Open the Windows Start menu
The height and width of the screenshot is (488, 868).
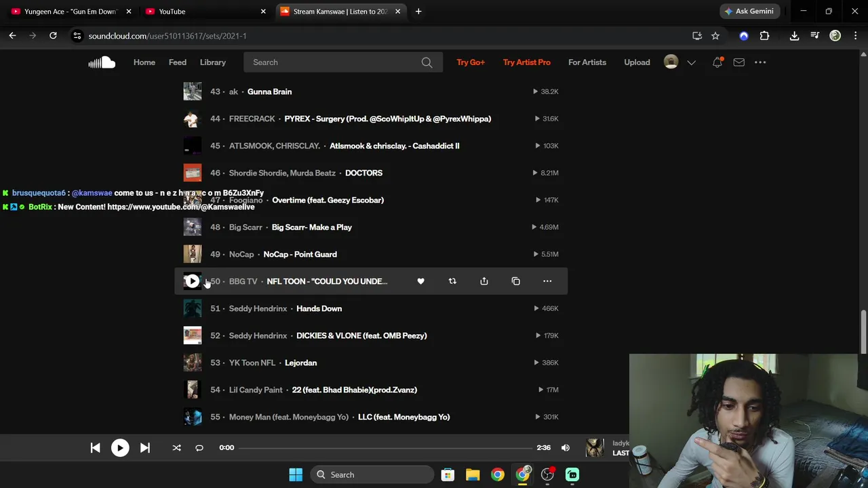[296, 474]
